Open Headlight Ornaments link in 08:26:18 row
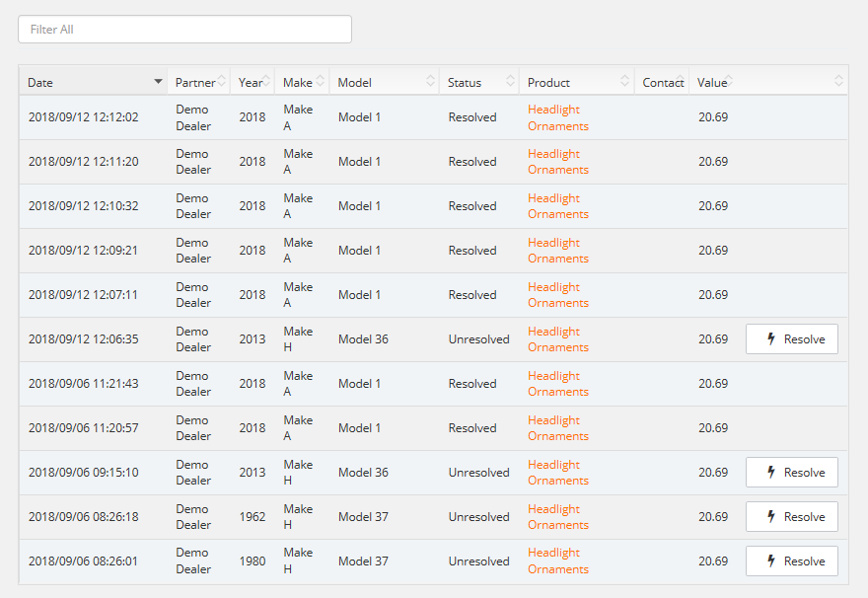Viewport: 868px width, 598px height. 558,517
